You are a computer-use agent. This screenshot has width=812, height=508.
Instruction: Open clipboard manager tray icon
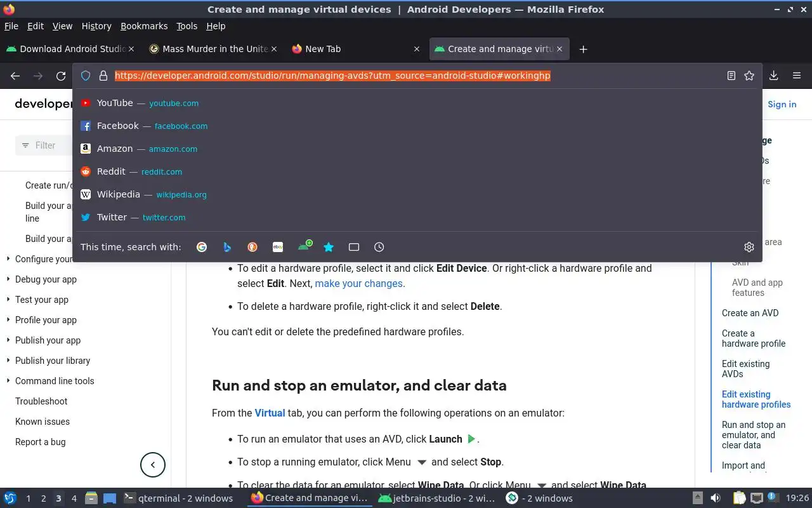(739, 498)
